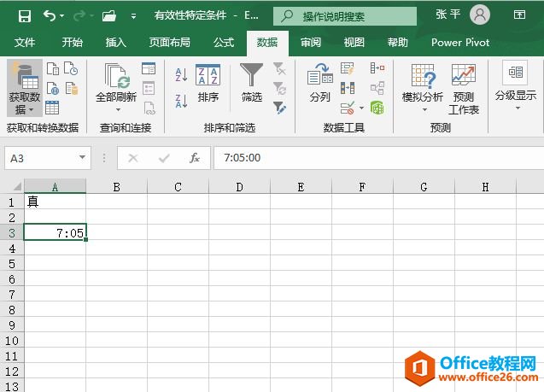
Task: Select column A header
Action: 55,187
